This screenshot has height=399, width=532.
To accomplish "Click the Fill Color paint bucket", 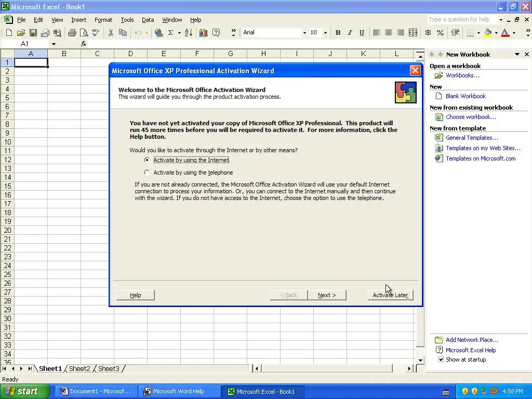I will (x=488, y=33).
